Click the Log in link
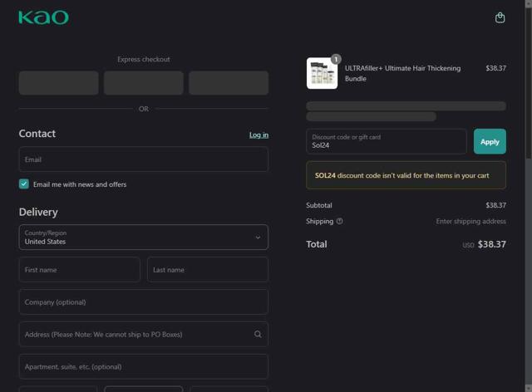532x392 pixels. coord(259,135)
